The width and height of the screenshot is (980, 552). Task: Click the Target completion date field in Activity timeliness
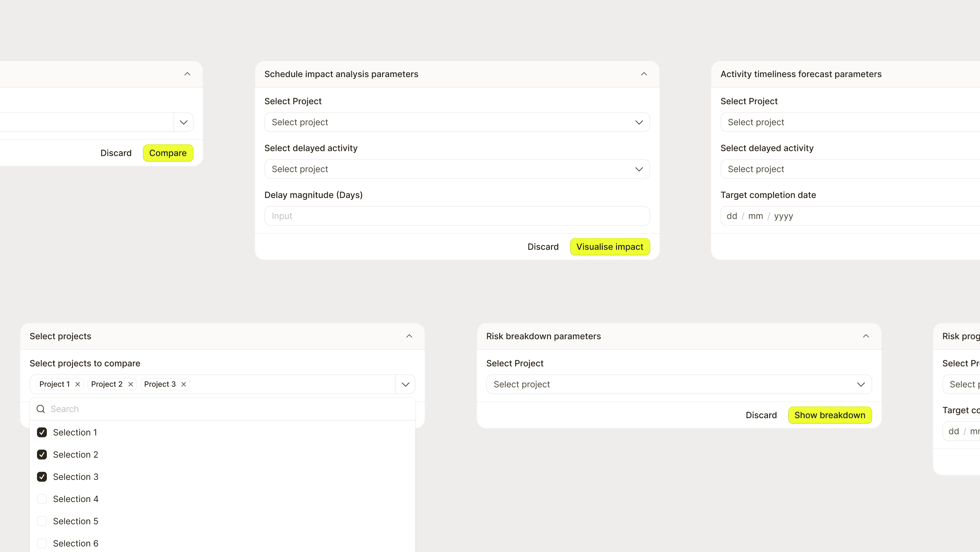[x=850, y=216]
